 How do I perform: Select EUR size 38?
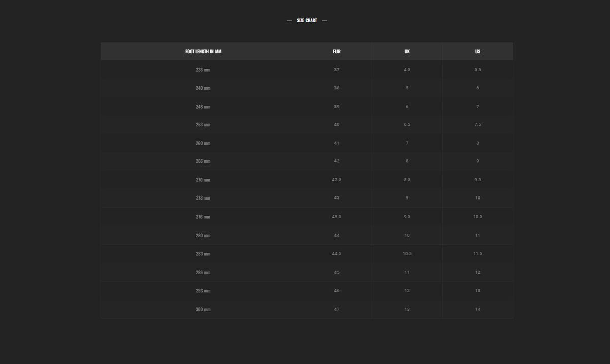(337, 88)
